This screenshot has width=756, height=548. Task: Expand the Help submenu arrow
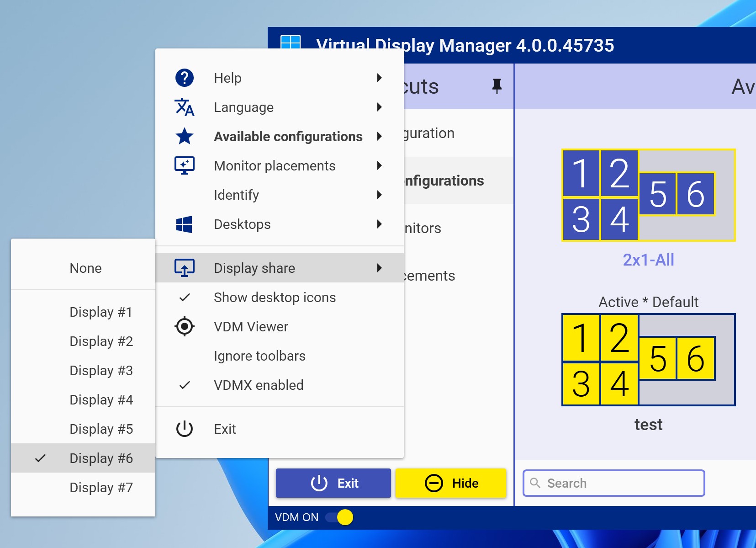[x=380, y=78]
